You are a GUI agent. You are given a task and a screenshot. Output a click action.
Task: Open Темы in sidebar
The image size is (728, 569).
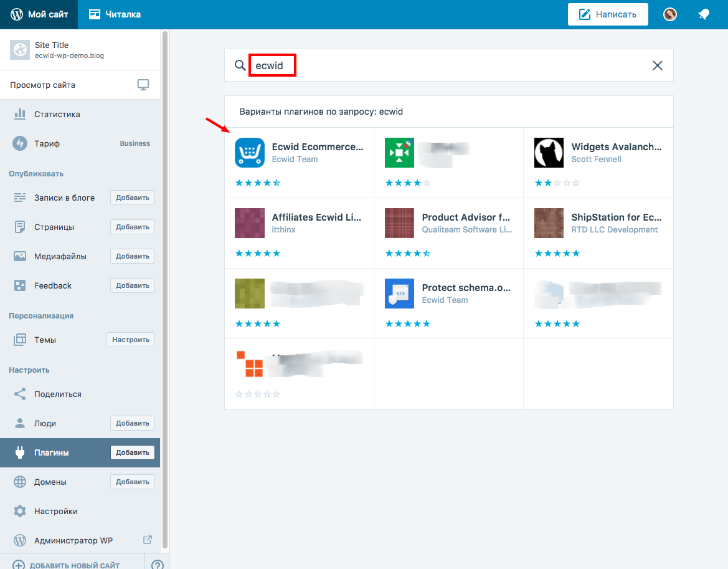(x=45, y=340)
